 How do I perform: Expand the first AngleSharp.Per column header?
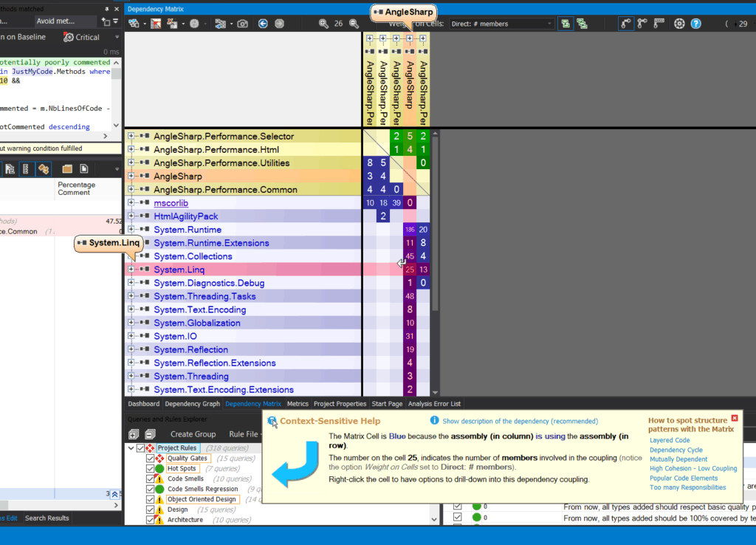(x=370, y=38)
